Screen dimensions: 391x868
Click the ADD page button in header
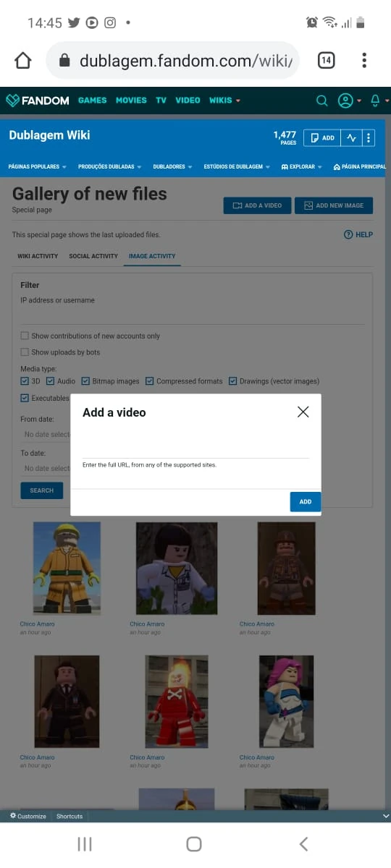click(322, 137)
